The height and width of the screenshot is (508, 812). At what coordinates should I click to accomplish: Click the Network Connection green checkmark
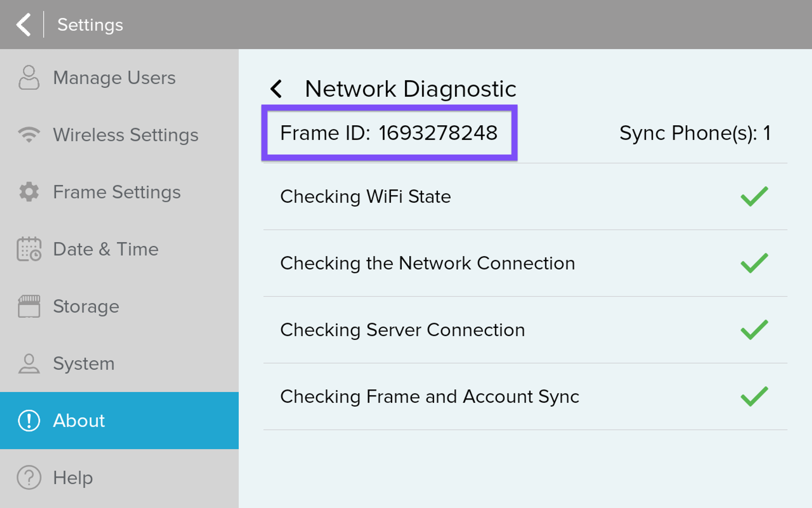click(754, 263)
